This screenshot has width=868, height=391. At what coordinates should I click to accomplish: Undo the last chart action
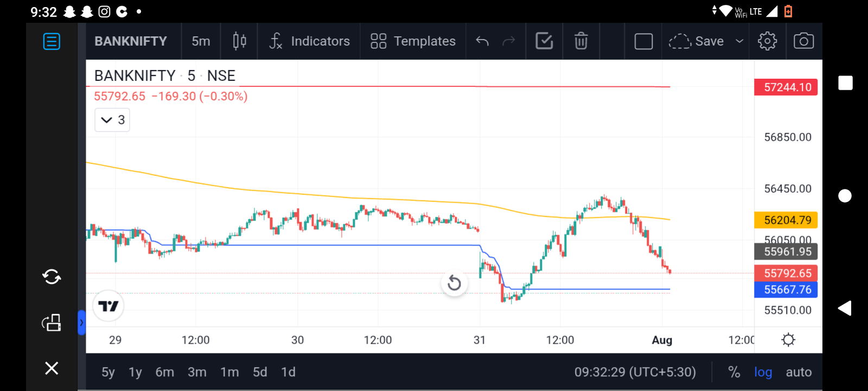click(482, 41)
